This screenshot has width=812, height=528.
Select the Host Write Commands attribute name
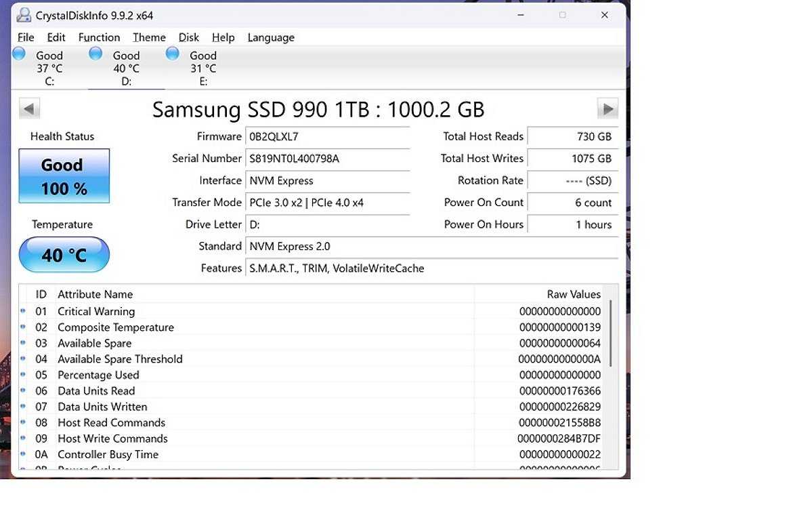pyautogui.click(x=112, y=439)
